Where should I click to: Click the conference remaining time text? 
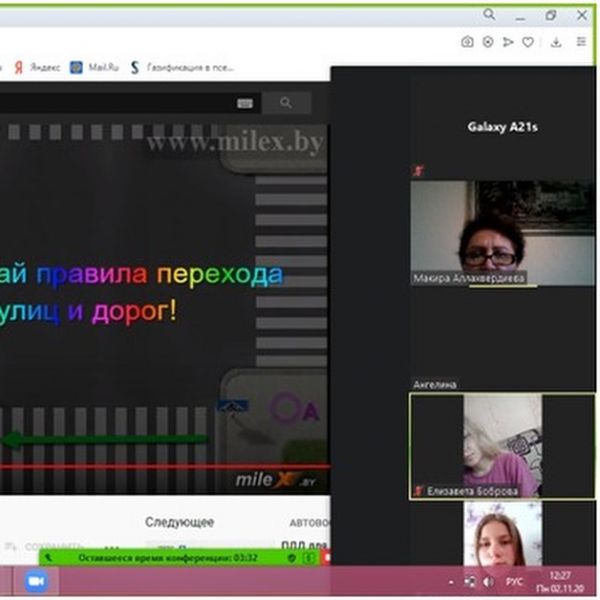pos(168,558)
